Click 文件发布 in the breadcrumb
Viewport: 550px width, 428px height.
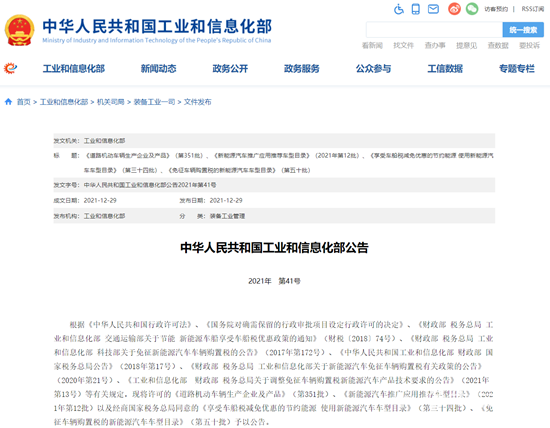point(197,102)
